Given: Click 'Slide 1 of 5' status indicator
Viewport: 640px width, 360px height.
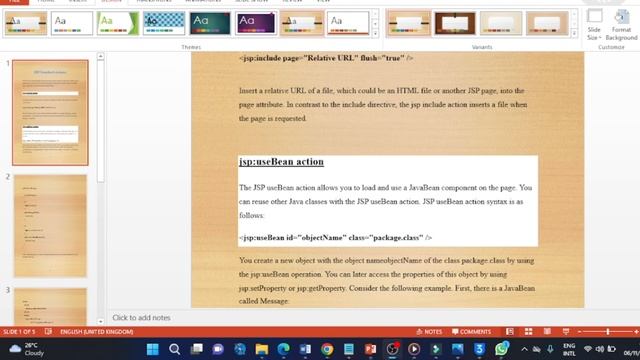Looking at the screenshot, I should [19, 332].
